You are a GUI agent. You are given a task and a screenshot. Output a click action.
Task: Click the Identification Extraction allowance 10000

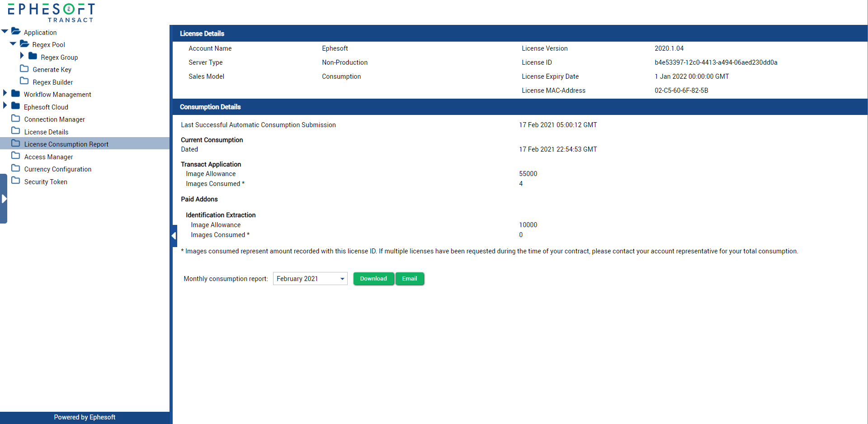point(528,225)
